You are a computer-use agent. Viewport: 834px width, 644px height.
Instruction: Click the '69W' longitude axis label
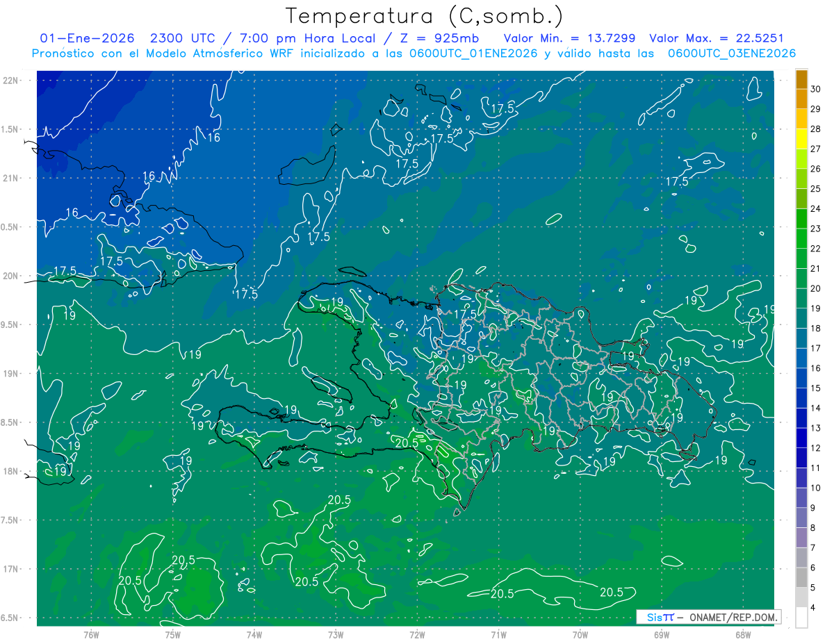pos(662,635)
